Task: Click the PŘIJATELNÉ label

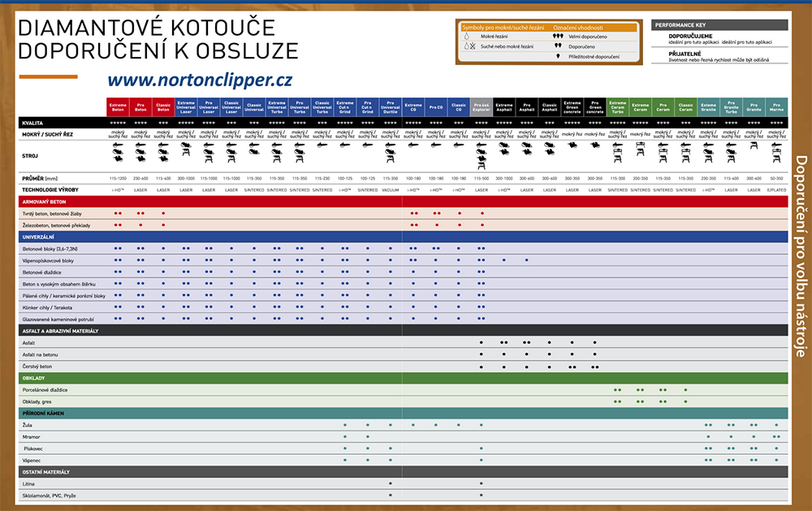Action: (x=685, y=54)
